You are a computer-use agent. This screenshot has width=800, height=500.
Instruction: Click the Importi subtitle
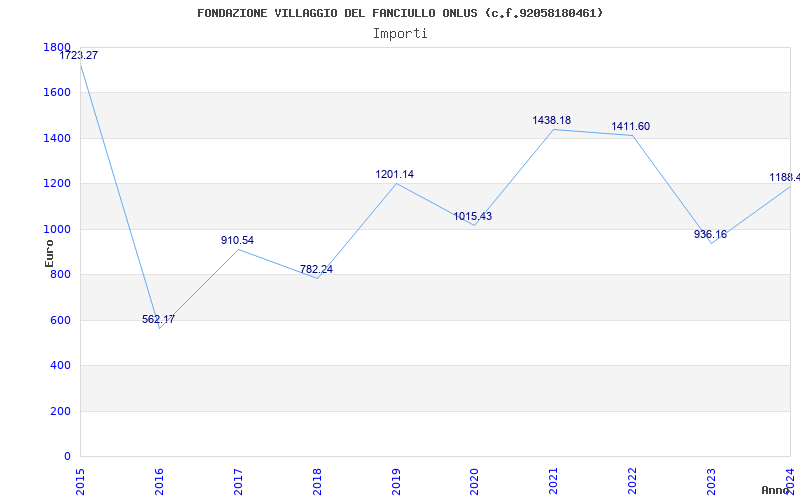(x=400, y=34)
